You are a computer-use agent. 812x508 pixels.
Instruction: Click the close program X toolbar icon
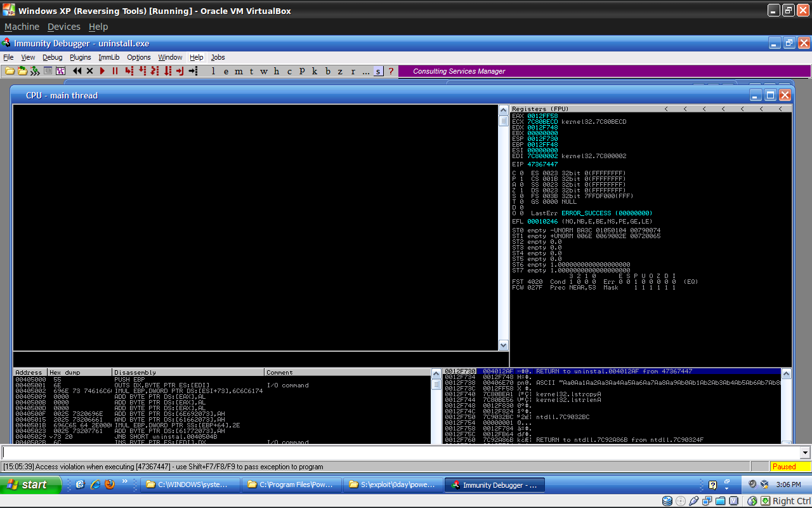pyautogui.click(x=89, y=71)
